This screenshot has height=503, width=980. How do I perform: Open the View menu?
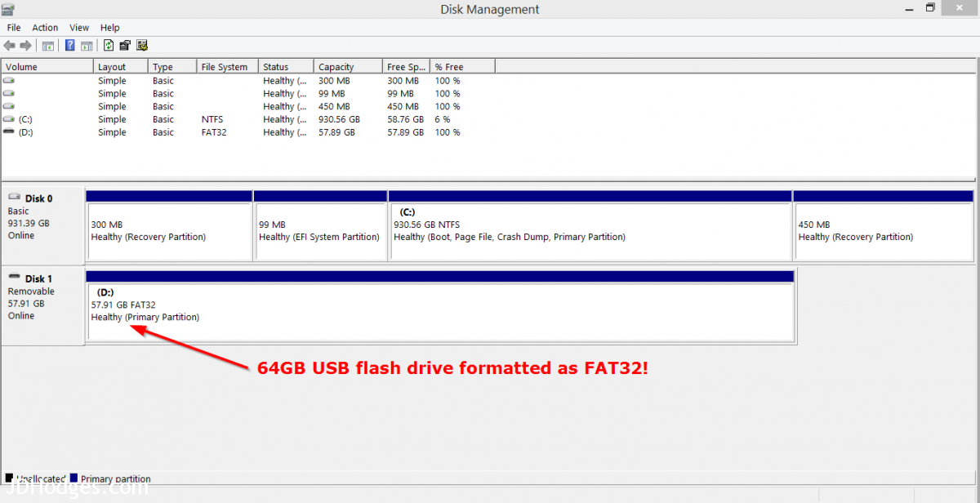[78, 27]
